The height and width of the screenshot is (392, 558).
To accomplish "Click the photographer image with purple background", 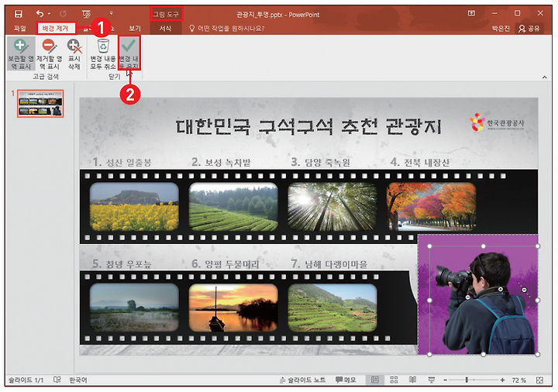I will click(478, 294).
